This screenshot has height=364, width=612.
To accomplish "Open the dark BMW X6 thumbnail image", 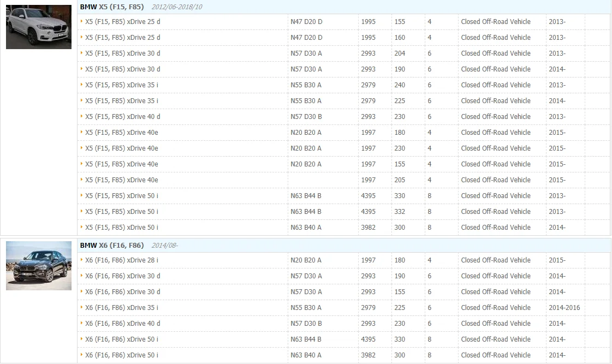I will pyautogui.click(x=39, y=266).
